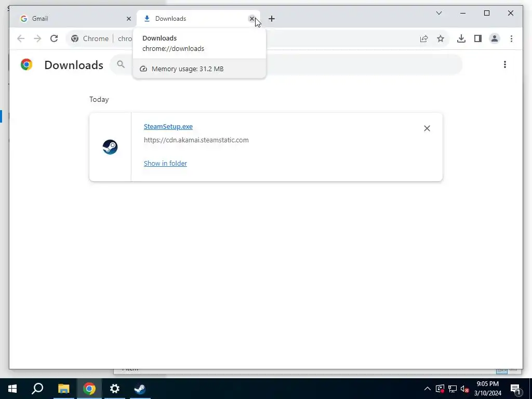The height and width of the screenshot is (399, 532).
Task: Click the Chrome logo on Downloads page
Action: click(26, 64)
